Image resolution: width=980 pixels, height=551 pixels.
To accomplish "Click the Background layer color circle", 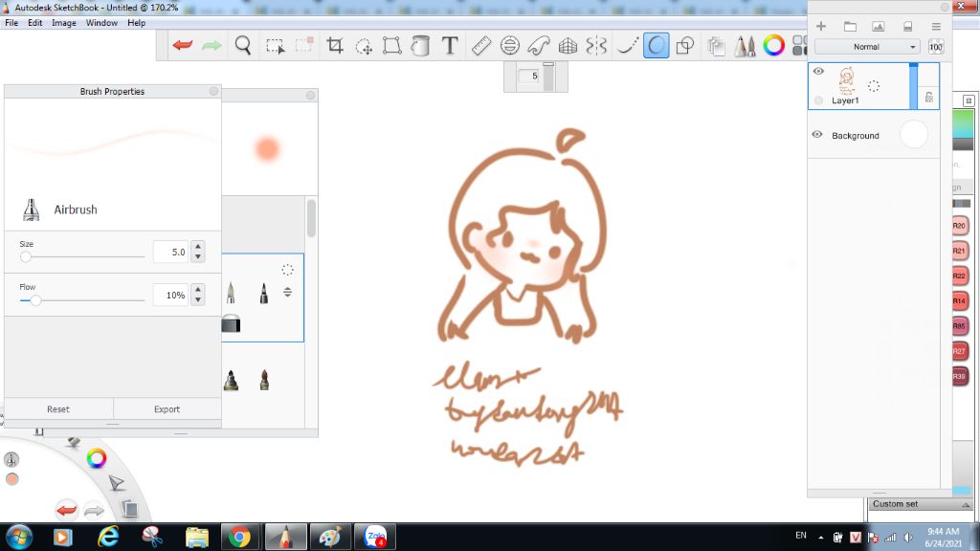I will [x=914, y=134].
